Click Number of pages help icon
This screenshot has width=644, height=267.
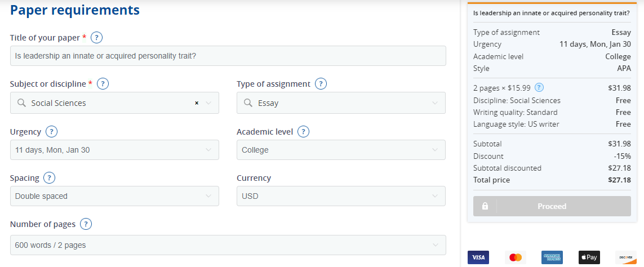[x=86, y=224]
